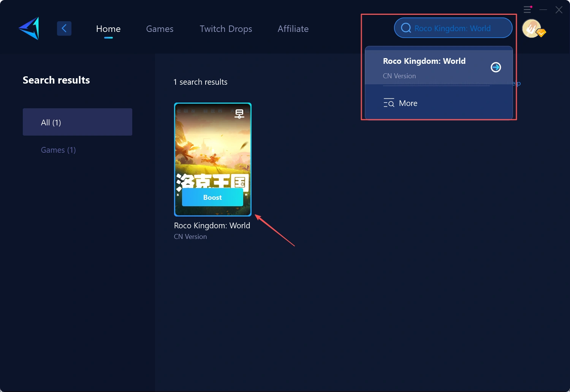
Task: Click the search magnifier icon
Action: 406,27
